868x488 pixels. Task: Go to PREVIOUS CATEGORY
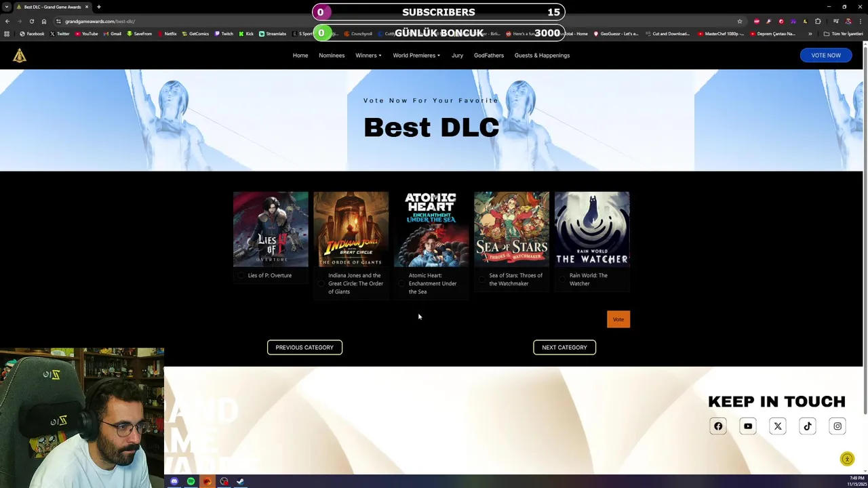point(304,348)
